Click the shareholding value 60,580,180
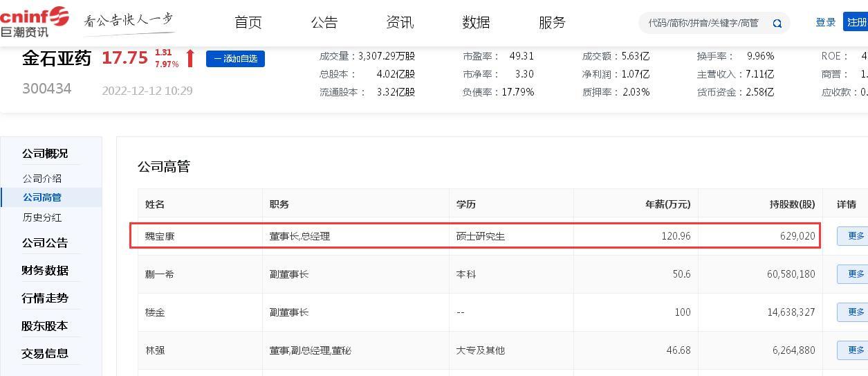 pyautogui.click(x=791, y=274)
